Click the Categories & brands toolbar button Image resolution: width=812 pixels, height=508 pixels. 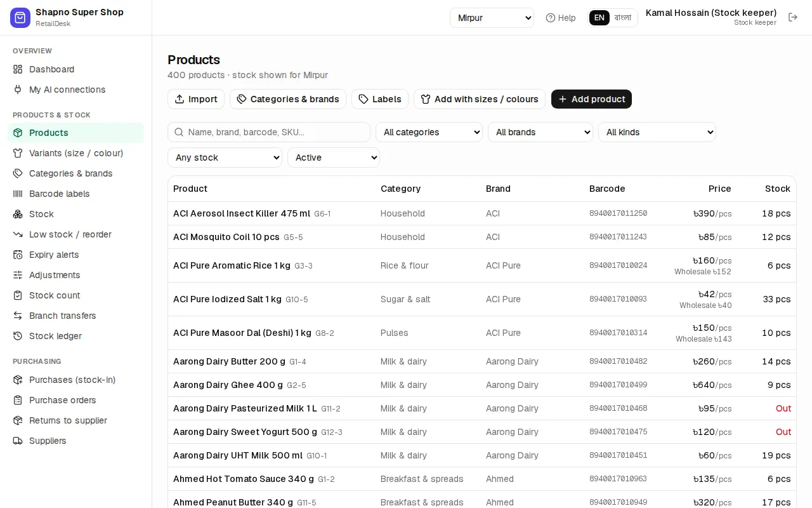coord(288,99)
